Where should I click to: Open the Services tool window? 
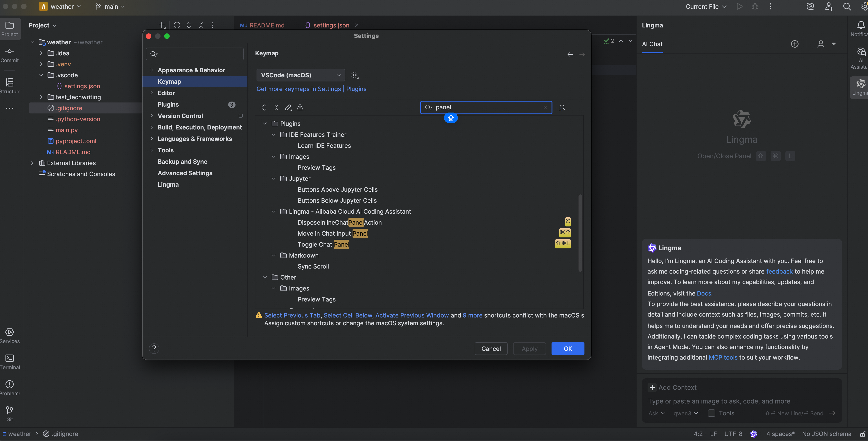(10, 336)
